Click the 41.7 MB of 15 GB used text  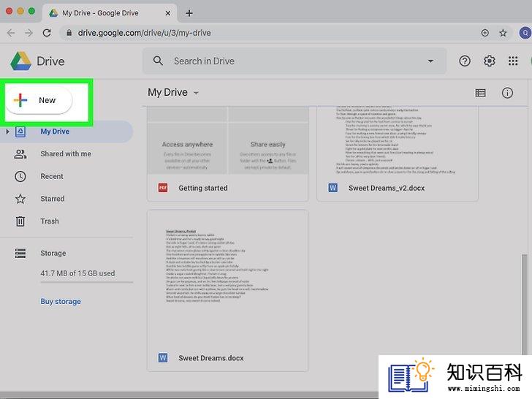pyautogui.click(x=77, y=273)
